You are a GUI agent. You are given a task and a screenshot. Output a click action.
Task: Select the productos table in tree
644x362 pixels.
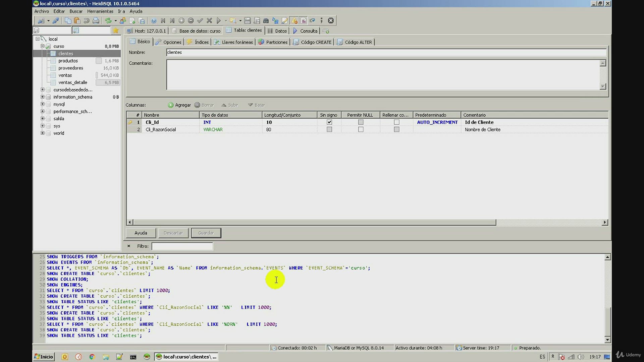(68, 61)
